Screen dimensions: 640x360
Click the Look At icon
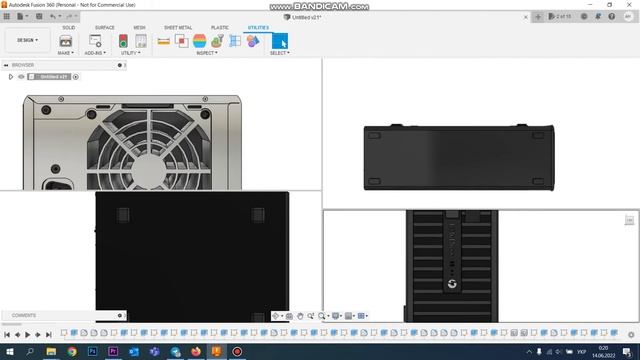coord(289,316)
